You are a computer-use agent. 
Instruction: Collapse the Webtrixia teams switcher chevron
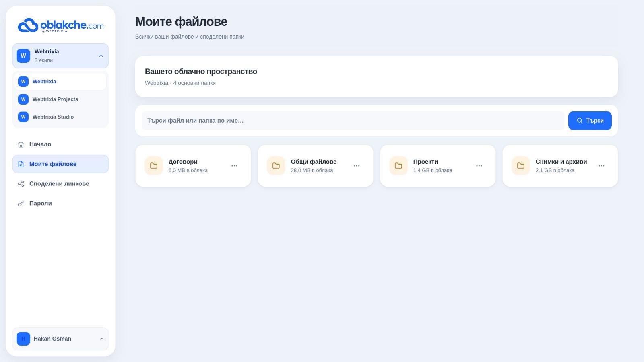pyautogui.click(x=101, y=56)
